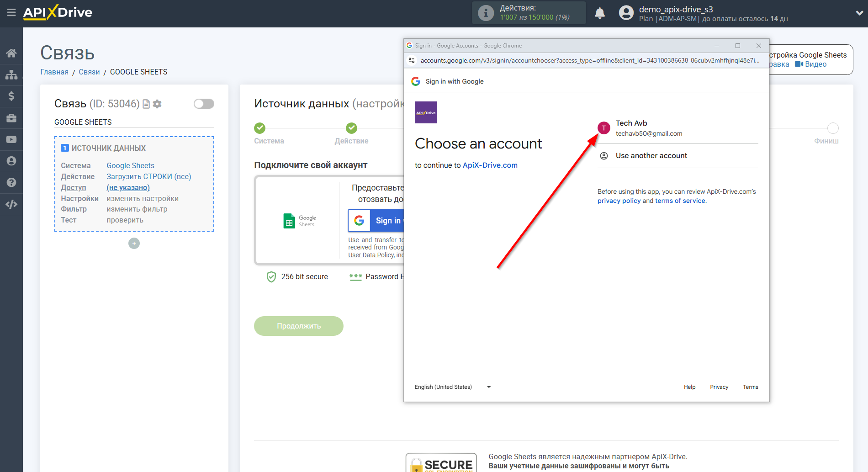The width and height of the screenshot is (868, 472).
Task: Add a new block with plus button
Action: click(134, 244)
